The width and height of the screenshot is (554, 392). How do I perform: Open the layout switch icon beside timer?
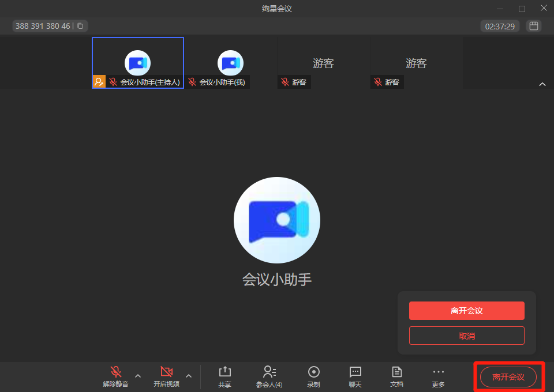(x=533, y=26)
